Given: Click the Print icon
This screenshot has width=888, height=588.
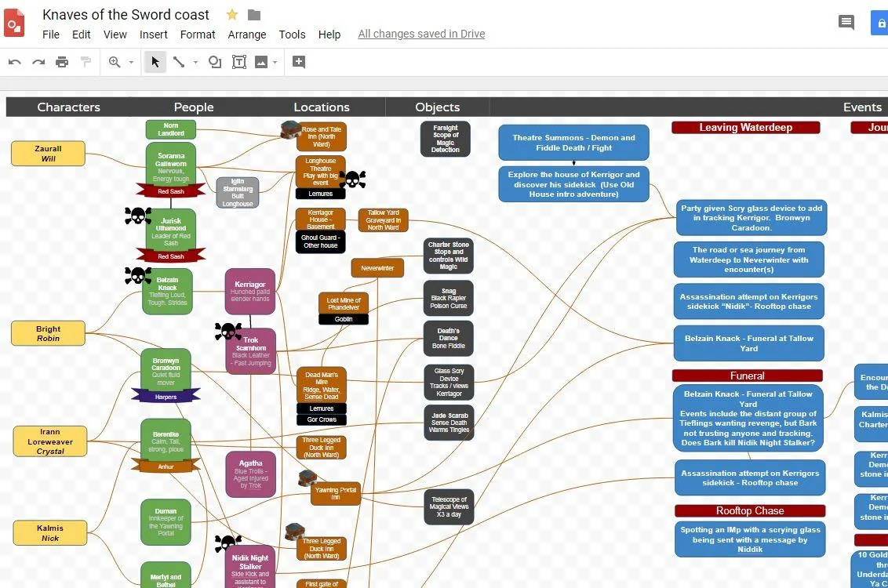Looking at the screenshot, I should coord(62,62).
